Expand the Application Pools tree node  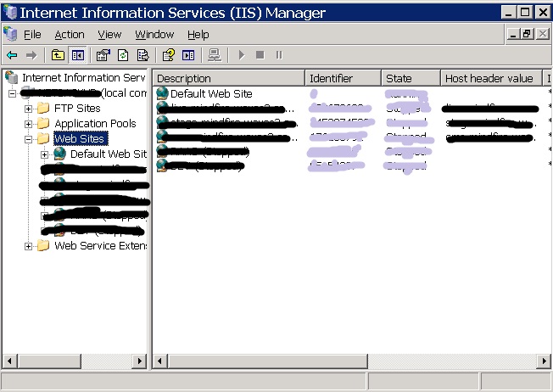(x=28, y=124)
